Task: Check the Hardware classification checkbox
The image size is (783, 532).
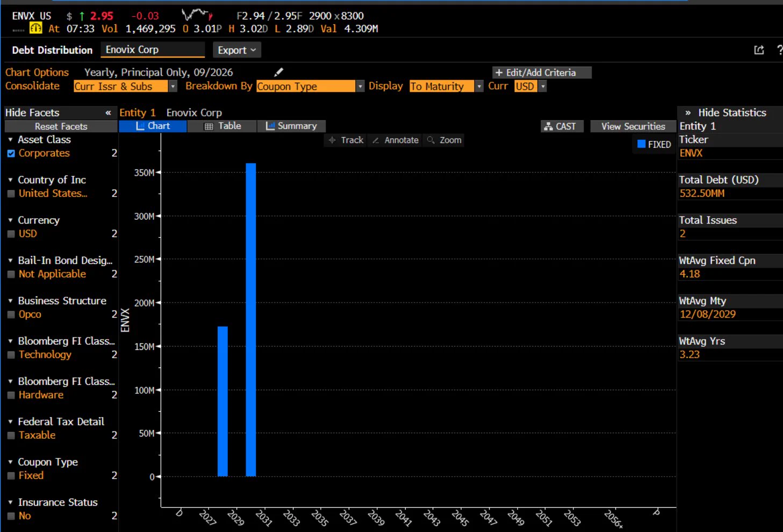Action: click(11, 395)
